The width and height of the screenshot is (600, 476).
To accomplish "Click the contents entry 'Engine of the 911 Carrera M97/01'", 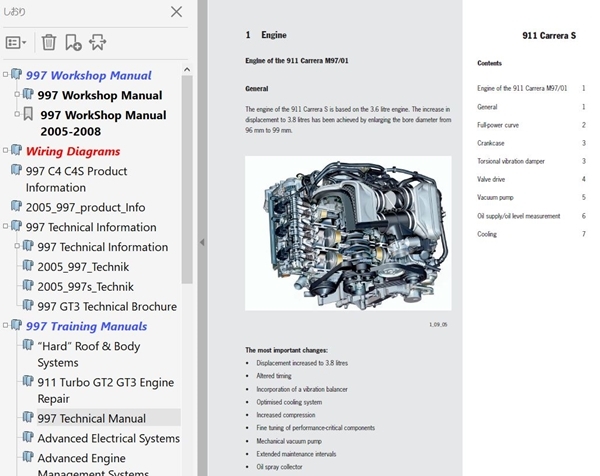I will pyautogui.click(x=522, y=88).
